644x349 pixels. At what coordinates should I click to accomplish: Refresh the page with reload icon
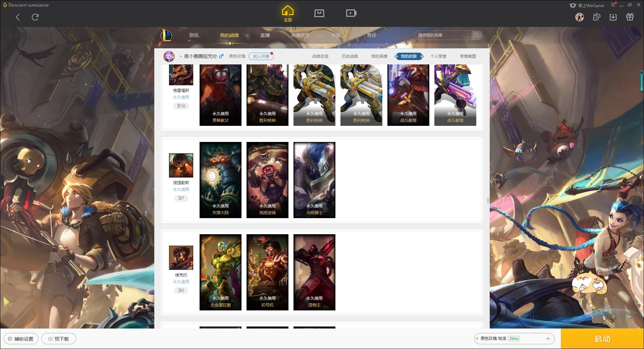tap(35, 17)
